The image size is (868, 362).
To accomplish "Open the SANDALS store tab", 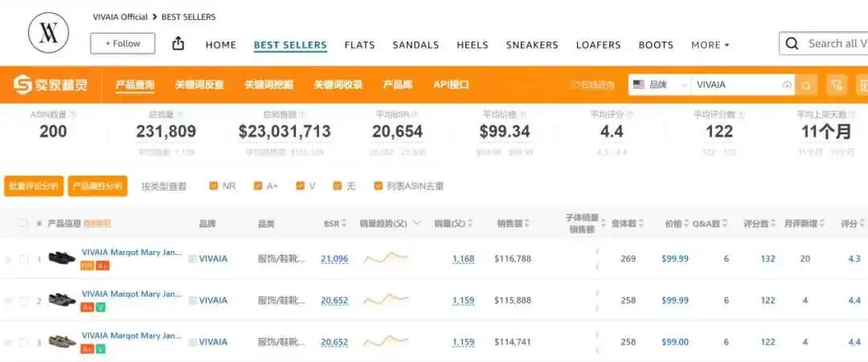I will (x=416, y=45).
